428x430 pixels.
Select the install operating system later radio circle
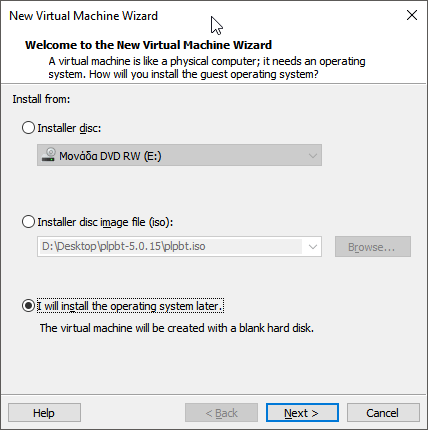[28, 306]
